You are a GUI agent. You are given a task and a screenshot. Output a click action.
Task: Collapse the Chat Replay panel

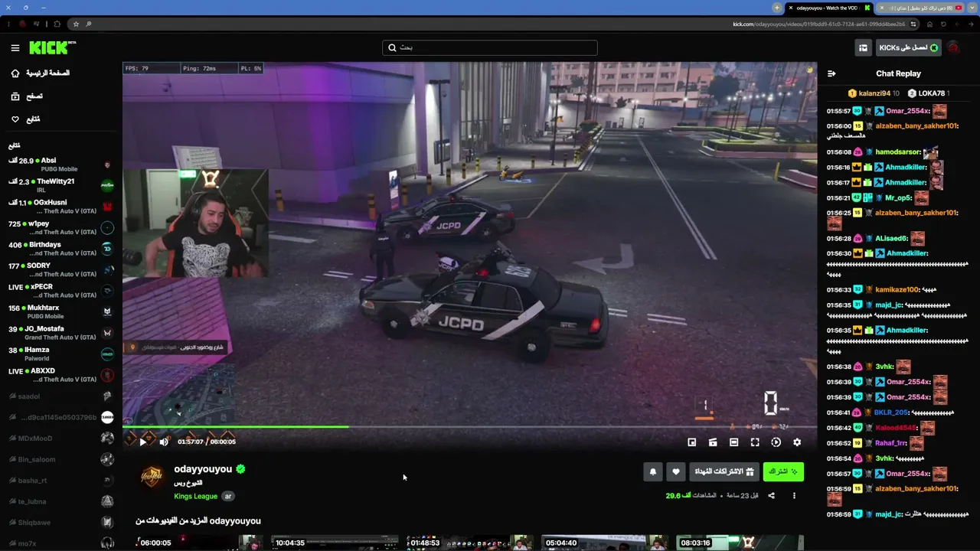coord(831,73)
